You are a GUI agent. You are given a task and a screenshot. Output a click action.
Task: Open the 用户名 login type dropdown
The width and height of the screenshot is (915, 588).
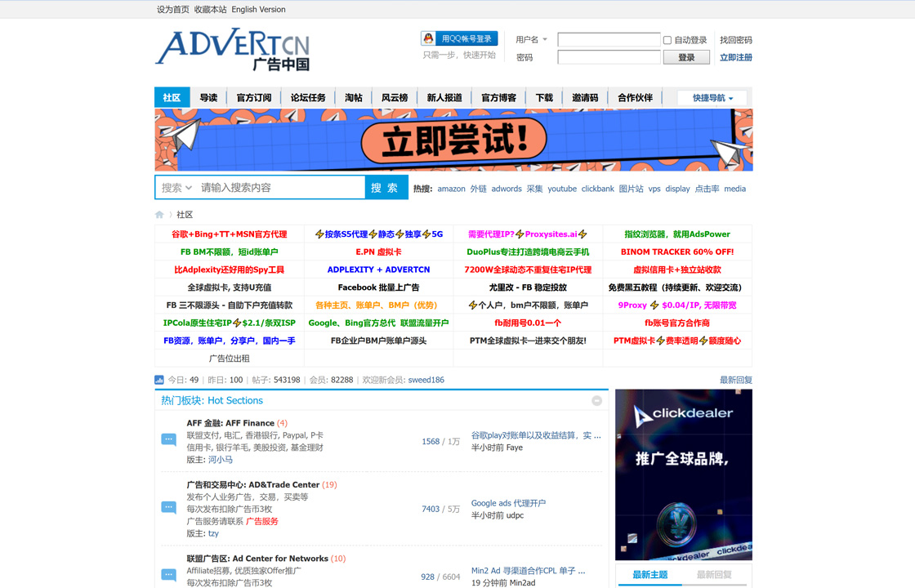(531, 40)
